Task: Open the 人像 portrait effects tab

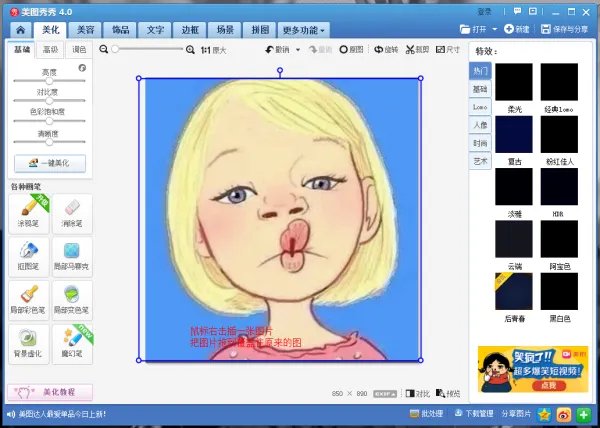Action: [x=480, y=125]
